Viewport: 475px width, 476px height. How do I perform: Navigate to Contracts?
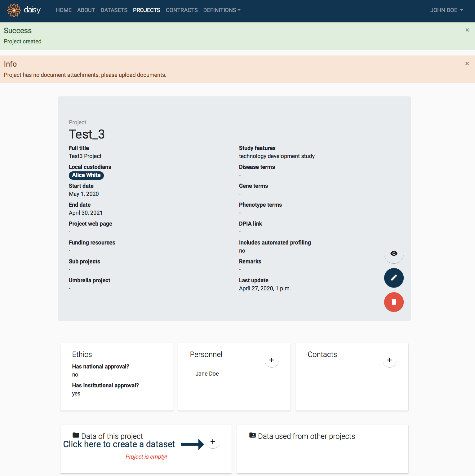coord(182,10)
